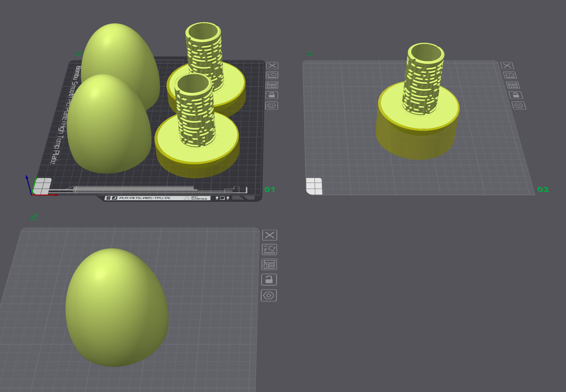
Task: Toggle the lock on plate 01
Action: coord(272,95)
